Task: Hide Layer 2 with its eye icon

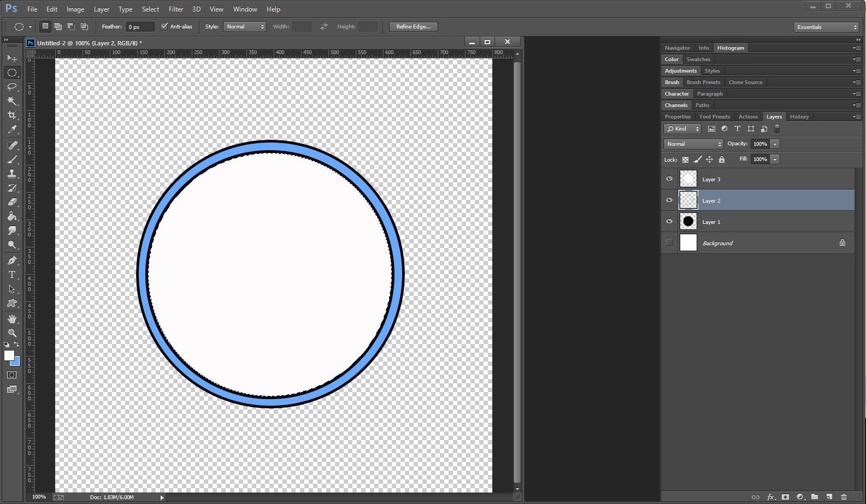Action: point(669,200)
